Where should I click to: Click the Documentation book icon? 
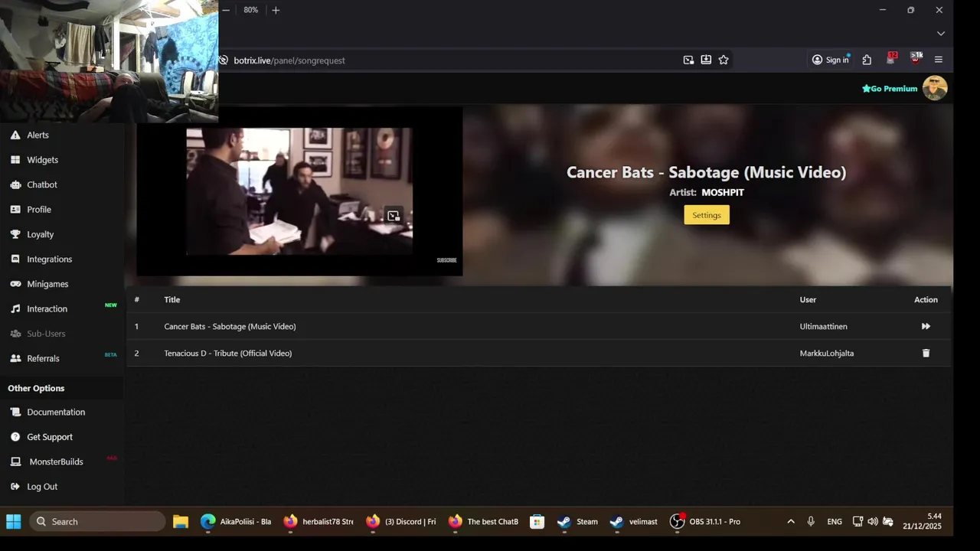tap(15, 412)
